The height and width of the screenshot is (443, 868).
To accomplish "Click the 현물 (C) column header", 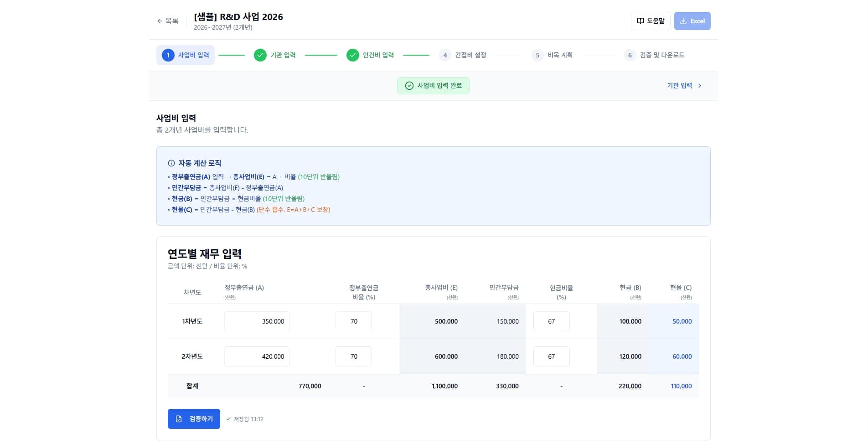I will tap(681, 288).
